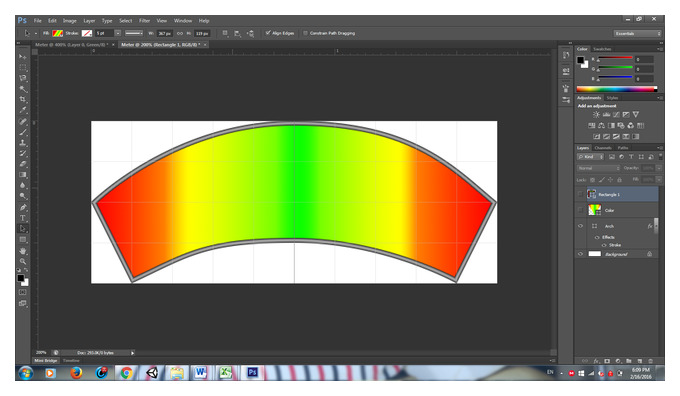
Task: Filter layers by type layers icon
Action: [x=631, y=157]
